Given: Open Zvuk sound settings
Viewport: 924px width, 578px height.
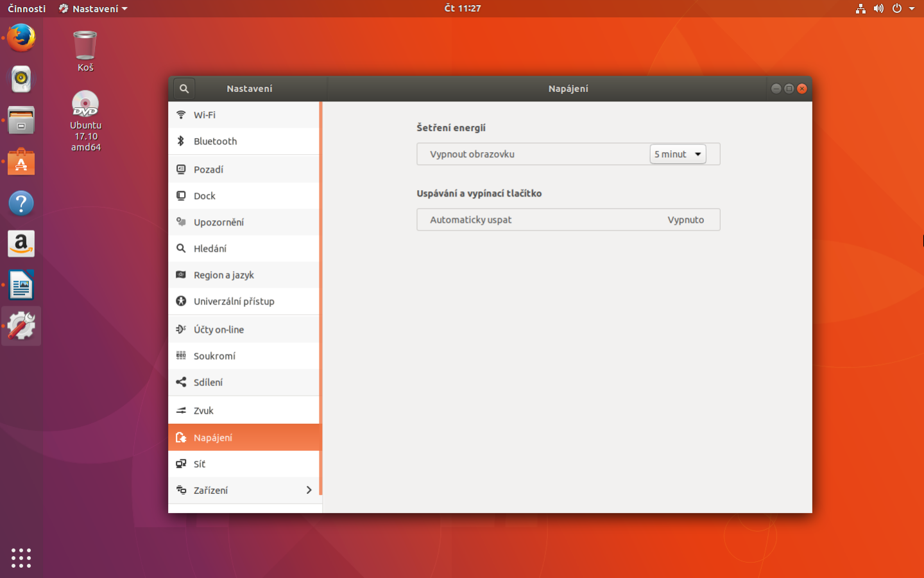Looking at the screenshot, I should (x=203, y=410).
